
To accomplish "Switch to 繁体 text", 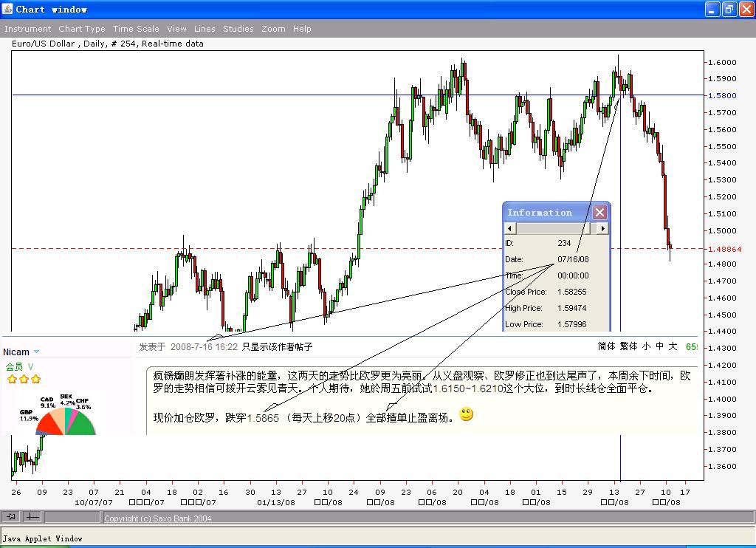I will click(x=628, y=346).
